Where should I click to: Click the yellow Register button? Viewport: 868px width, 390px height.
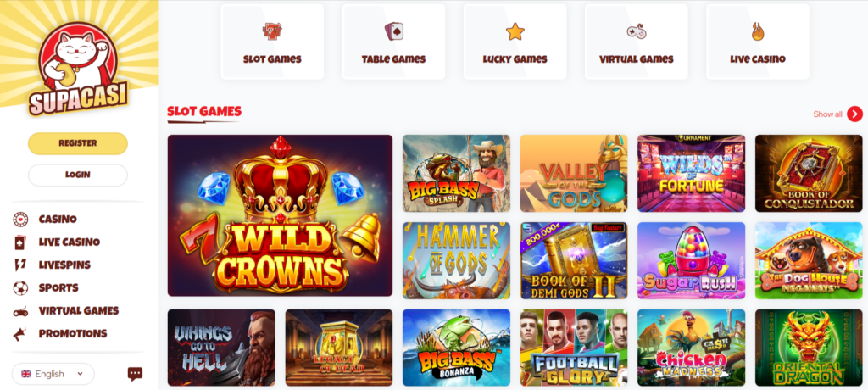(78, 143)
